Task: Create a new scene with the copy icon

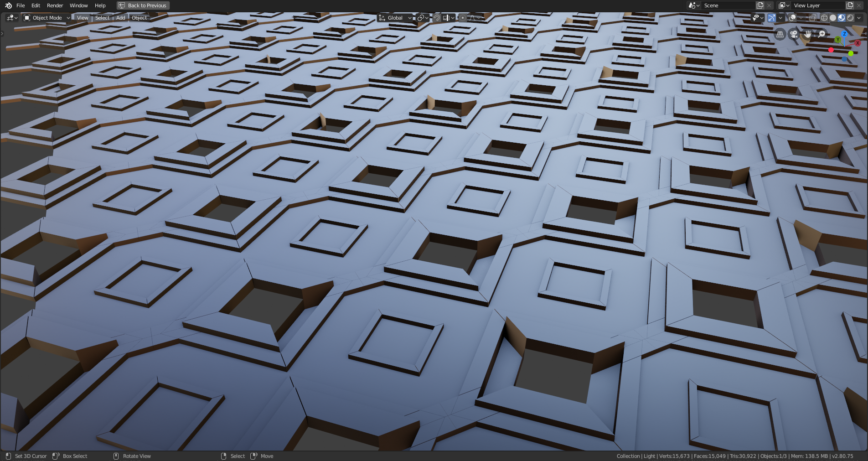Action: point(760,5)
